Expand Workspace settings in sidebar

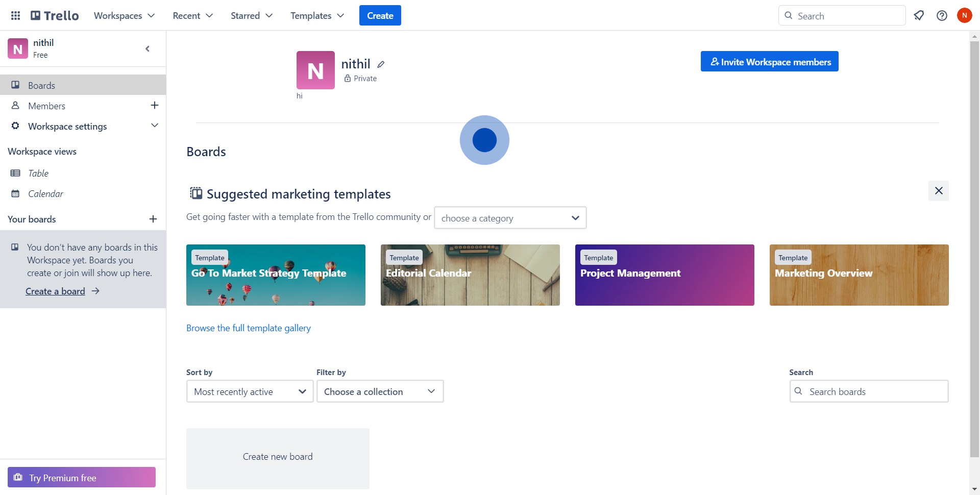(154, 126)
